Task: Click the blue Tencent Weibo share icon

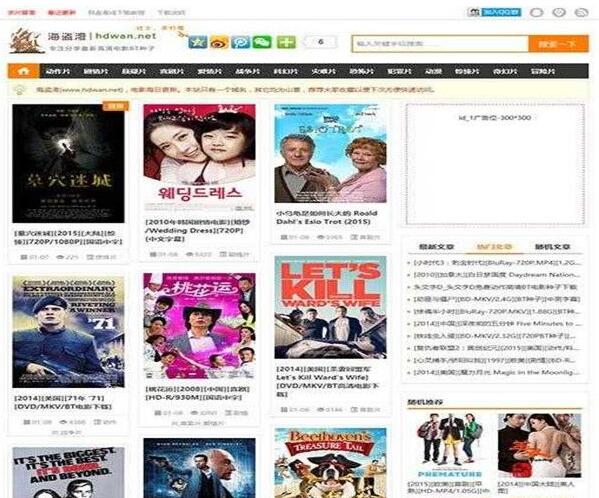Action: (x=240, y=42)
